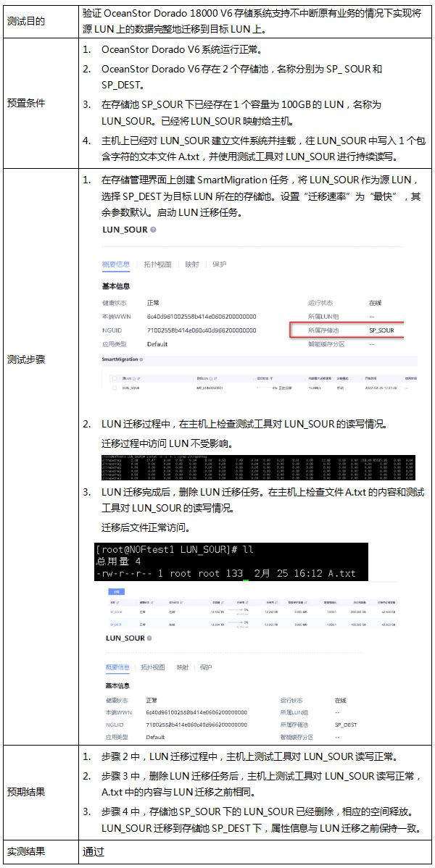Open 映射 tab in SP_SOUR panel
Viewport: 435px width, 868px height.
tap(192, 264)
